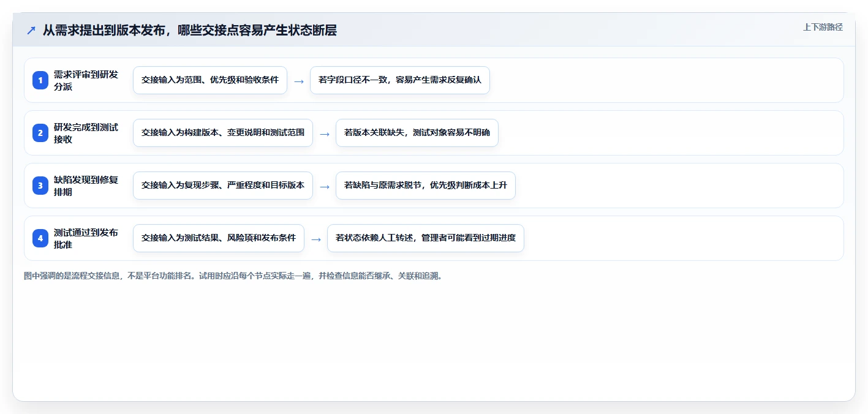Click the arrow icon beside the main title
868x414 pixels.
pyautogui.click(x=31, y=30)
